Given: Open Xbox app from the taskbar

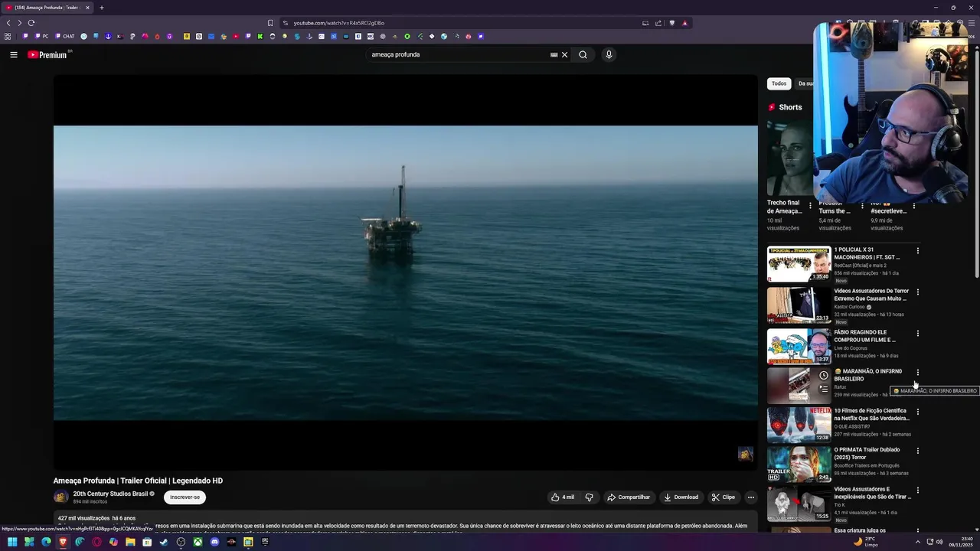Looking at the screenshot, I should coord(198,542).
